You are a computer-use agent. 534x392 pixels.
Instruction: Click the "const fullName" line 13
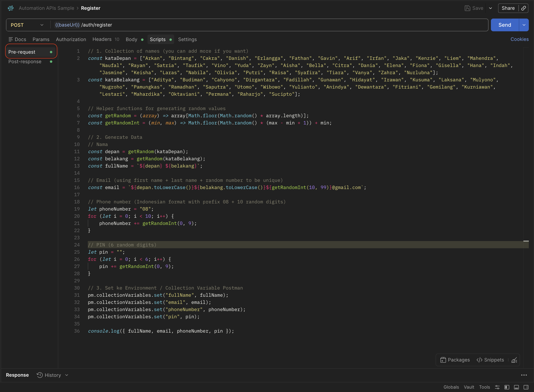tap(145, 166)
